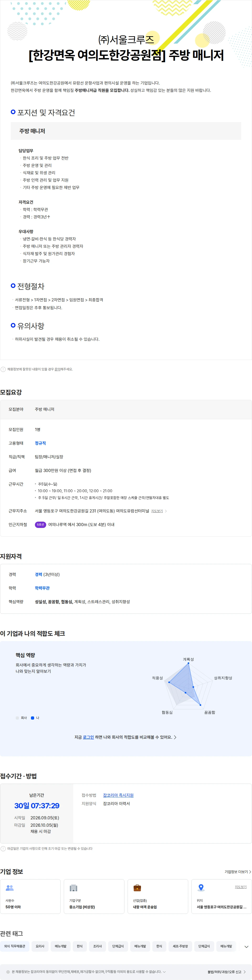Select the 셰프·주방장 tag
Image resolution: width=252 pixels, height=980 pixels.
[180, 946]
